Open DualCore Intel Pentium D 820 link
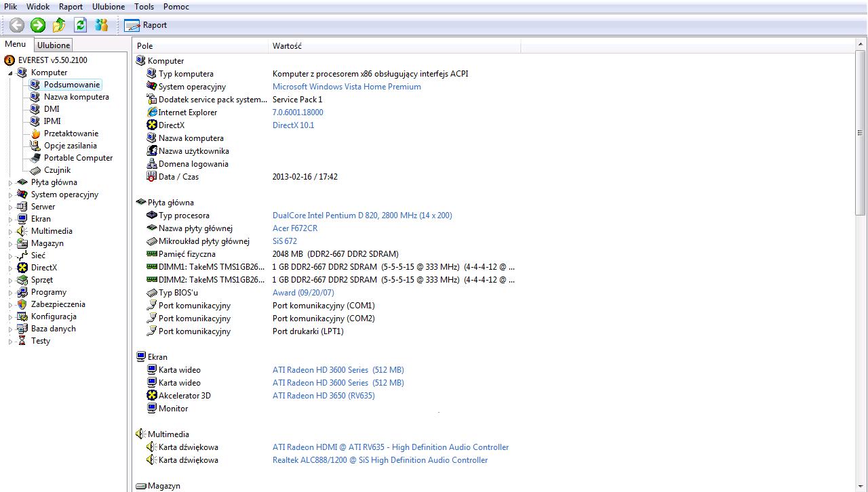 point(362,216)
